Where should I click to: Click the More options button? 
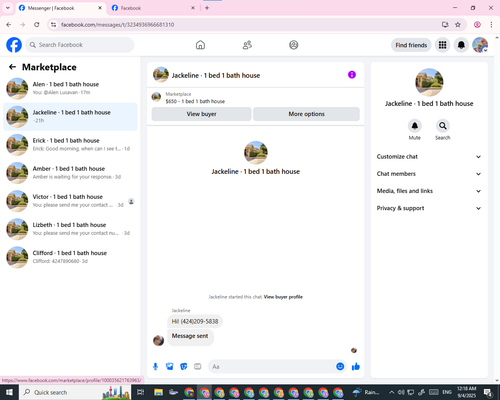306,114
